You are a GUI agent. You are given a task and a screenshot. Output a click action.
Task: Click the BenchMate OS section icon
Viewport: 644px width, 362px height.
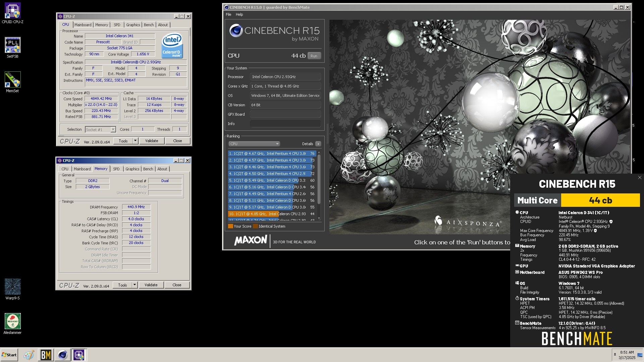517,283
